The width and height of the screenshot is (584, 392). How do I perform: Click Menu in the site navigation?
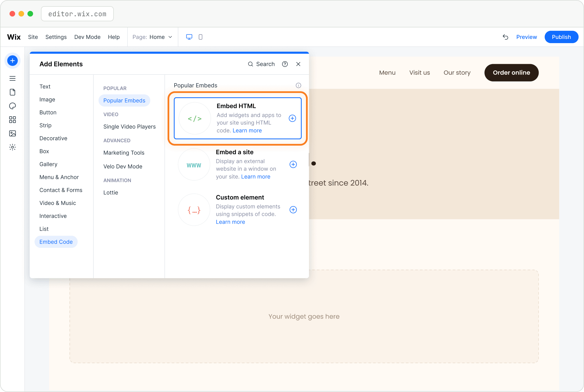(x=387, y=73)
